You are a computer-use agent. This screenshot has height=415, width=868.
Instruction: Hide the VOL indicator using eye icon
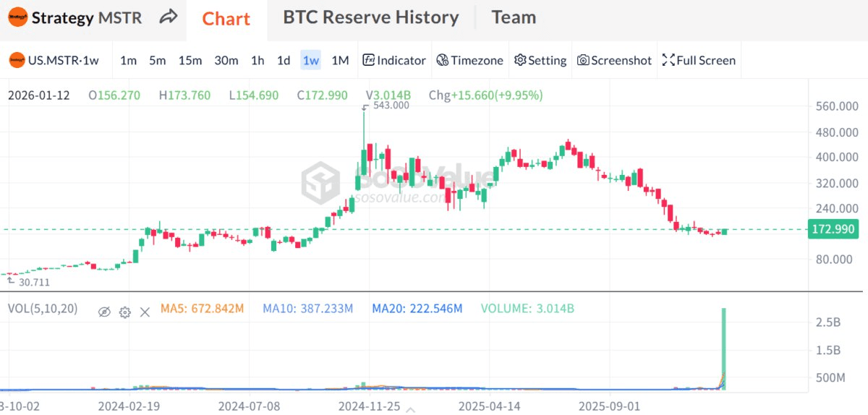coord(104,312)
